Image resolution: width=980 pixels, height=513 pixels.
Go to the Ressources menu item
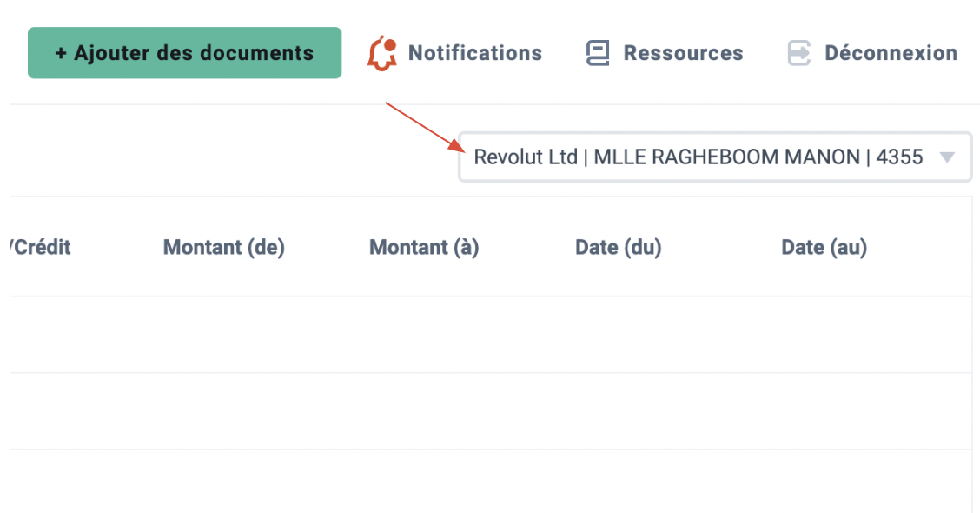pos(683,53)
